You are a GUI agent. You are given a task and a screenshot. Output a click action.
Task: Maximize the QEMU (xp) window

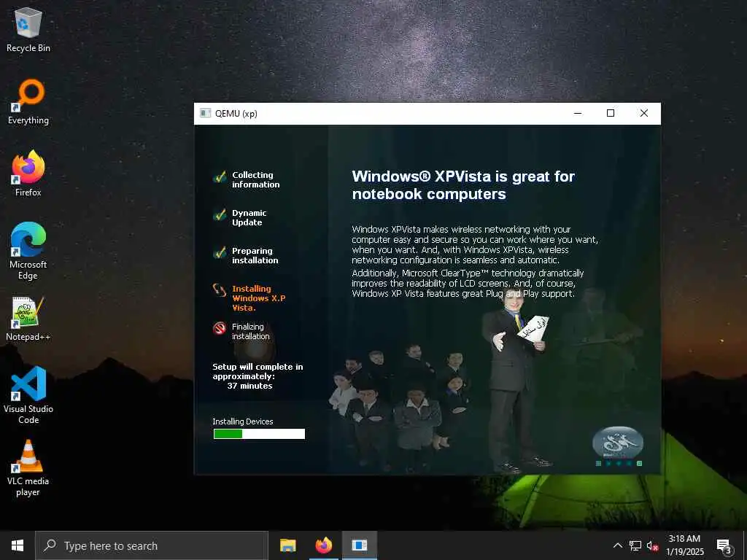611,113
